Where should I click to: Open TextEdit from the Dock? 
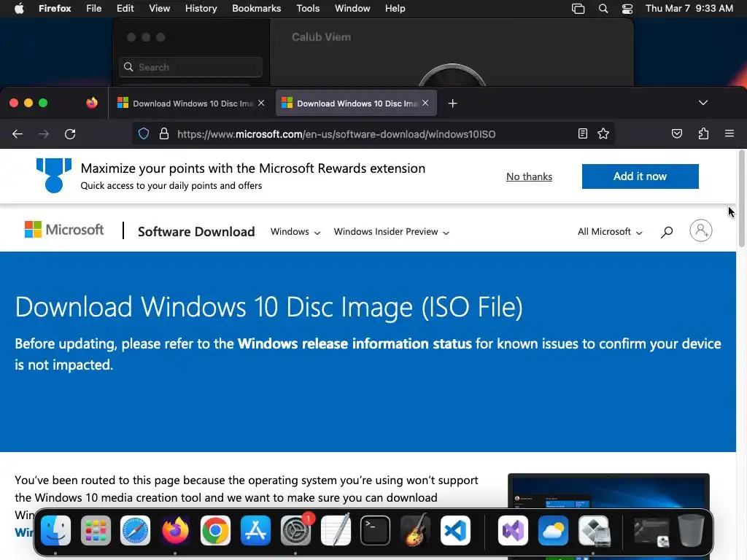tap(336, 530)
